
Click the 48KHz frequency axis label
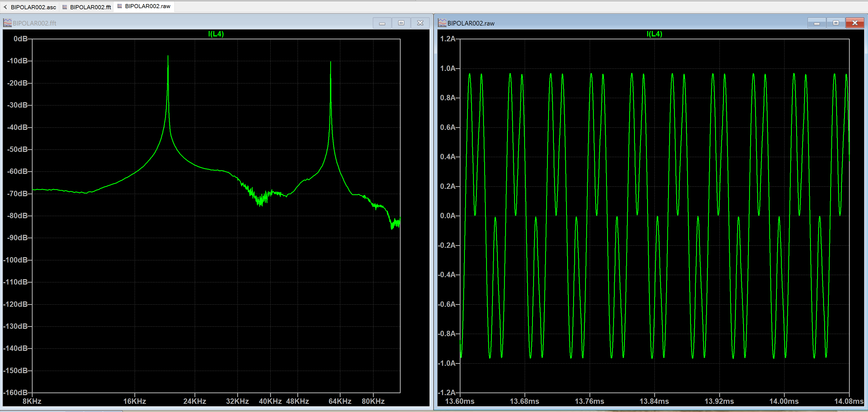[x=298, y=401]
